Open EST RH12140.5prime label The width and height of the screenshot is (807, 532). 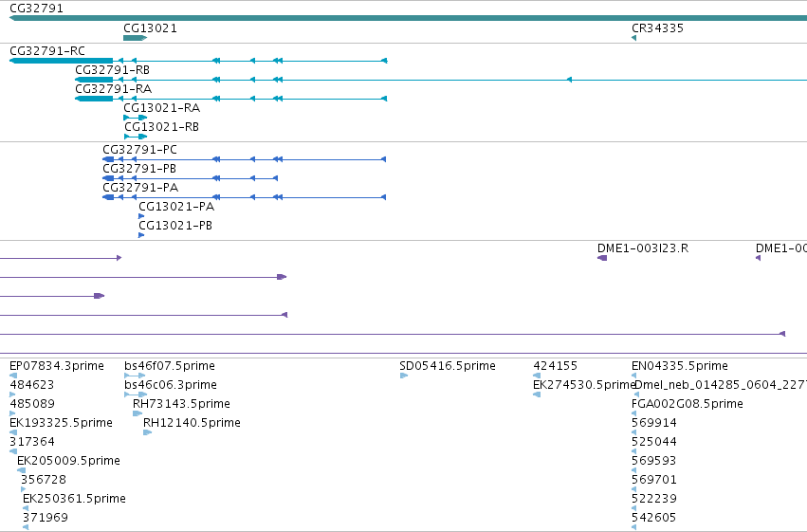[192, 422]
